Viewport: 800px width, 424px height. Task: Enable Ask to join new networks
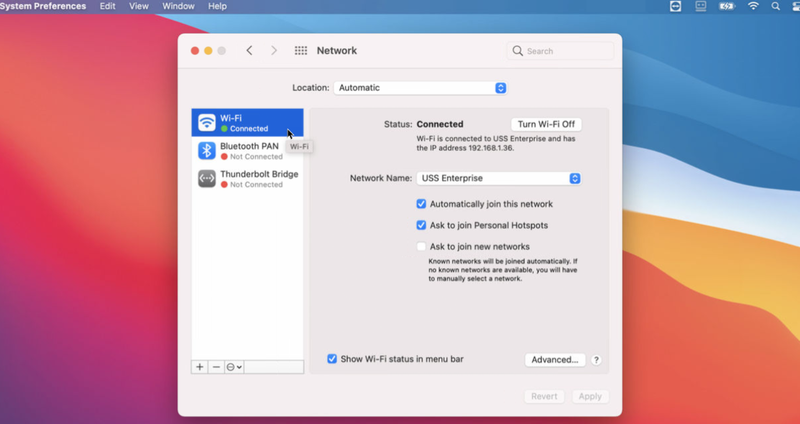(421, 246)
